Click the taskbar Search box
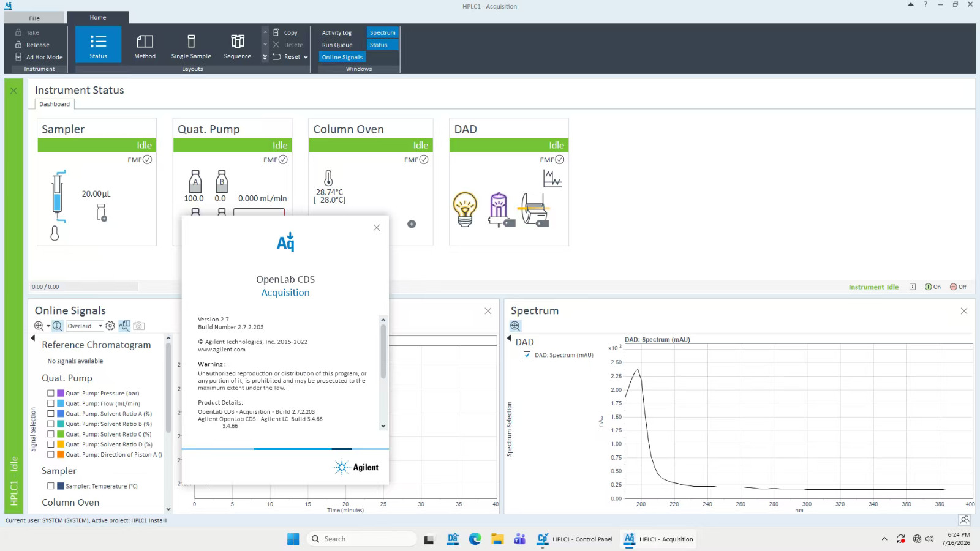This screenshot has width=980, height=551. pos(363,539)
